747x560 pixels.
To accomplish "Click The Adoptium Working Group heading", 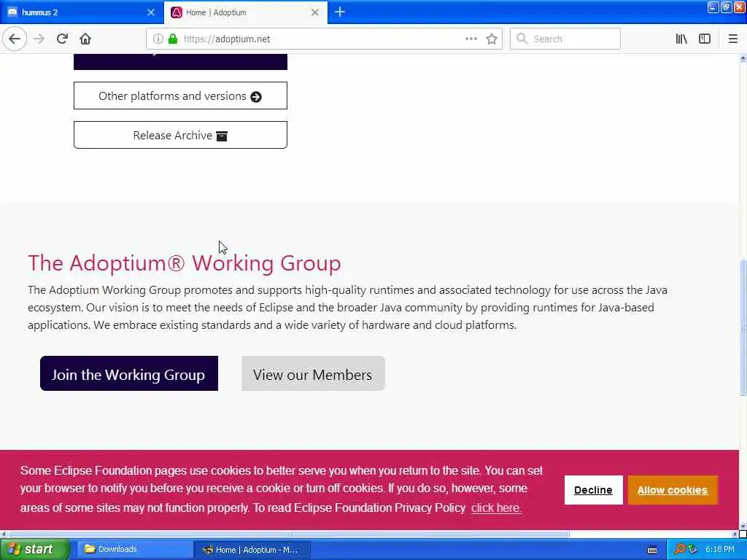I will [x=185, y=262].
